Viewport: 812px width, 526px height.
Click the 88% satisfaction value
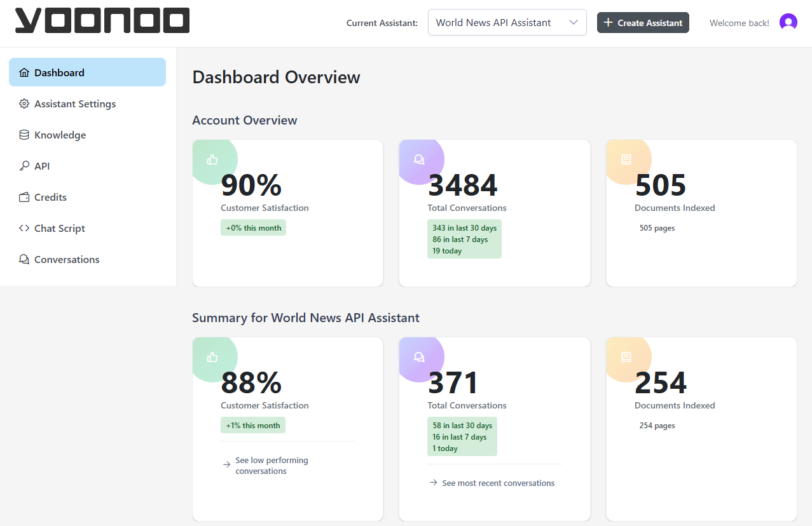(x=251, y=382)
